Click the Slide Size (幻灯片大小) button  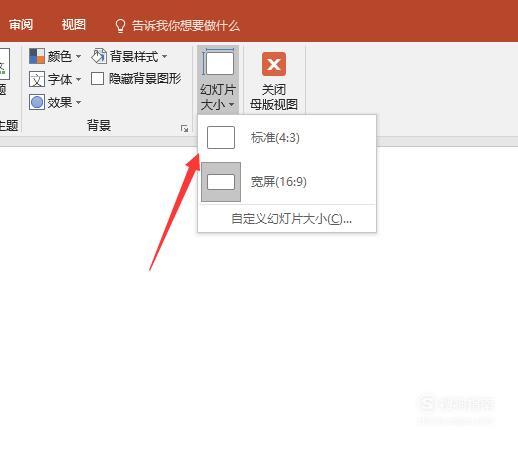(x=218, y=80)
